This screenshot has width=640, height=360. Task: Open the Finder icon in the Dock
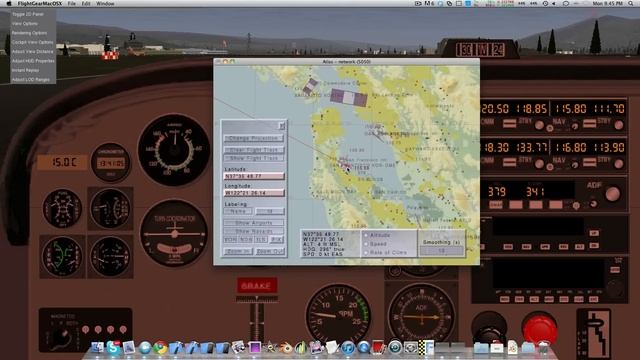pos(97,347)
